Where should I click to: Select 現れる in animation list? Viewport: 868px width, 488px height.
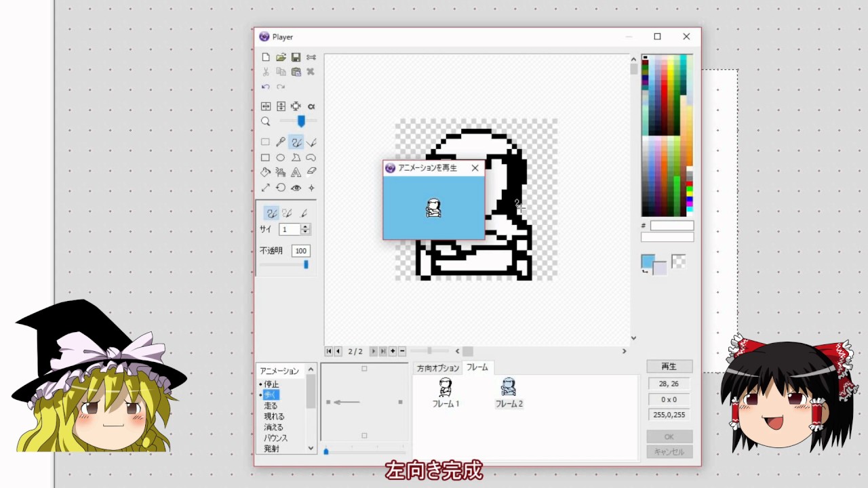click(x=274, y=416)
